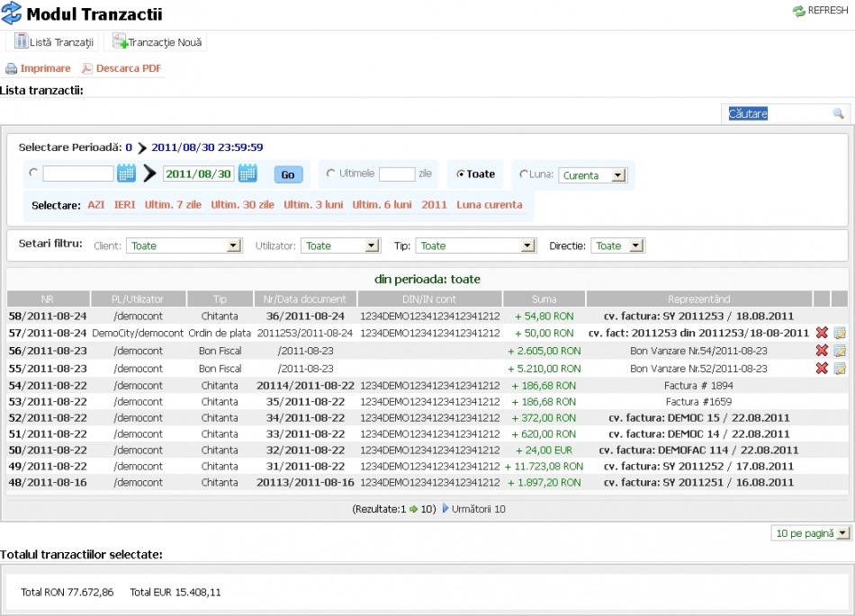
Task: Click amount + 24,00 EUR
Action: tap(544, 451)
